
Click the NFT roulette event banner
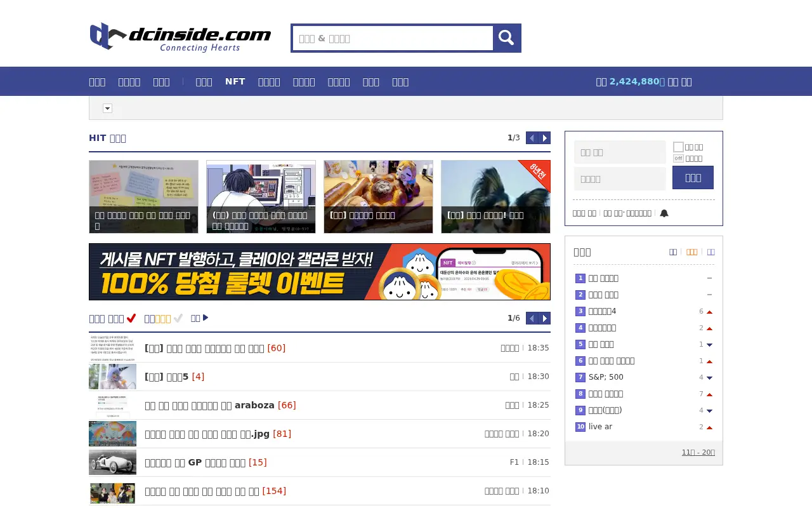pos(320,272)
